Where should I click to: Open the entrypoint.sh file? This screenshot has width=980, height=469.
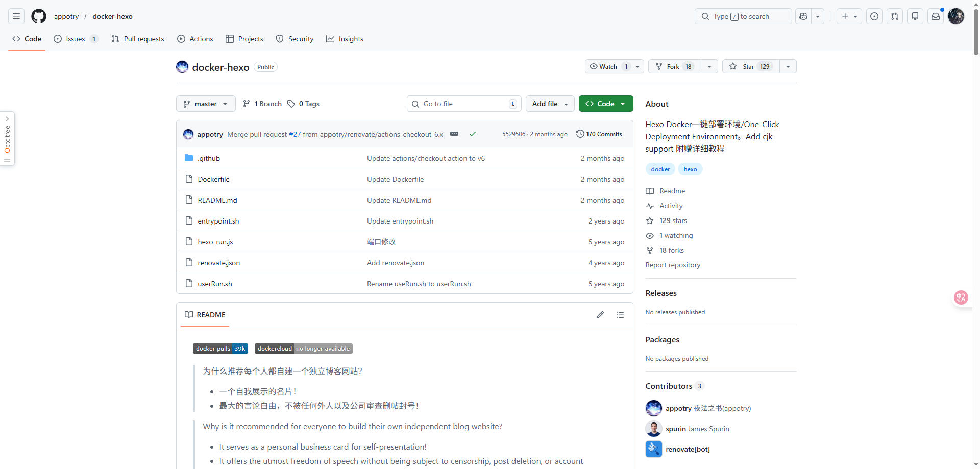click(x=218, y=221)
